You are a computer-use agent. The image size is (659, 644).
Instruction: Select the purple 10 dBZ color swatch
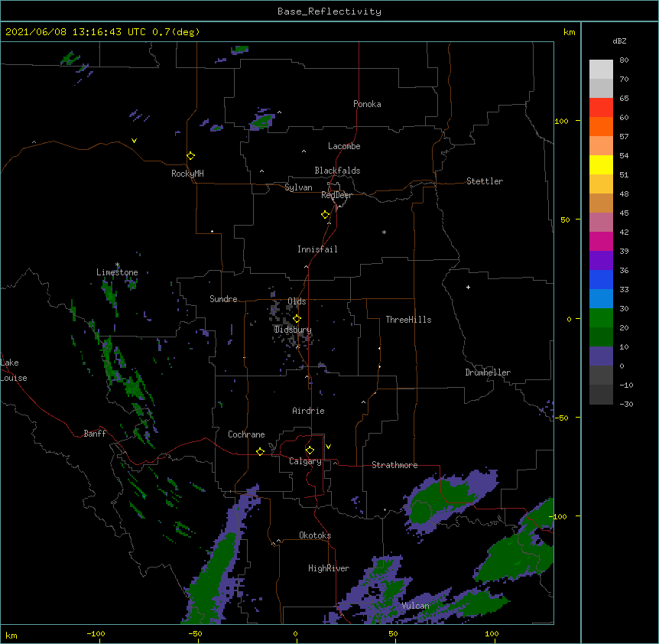(x=601, y=356)
